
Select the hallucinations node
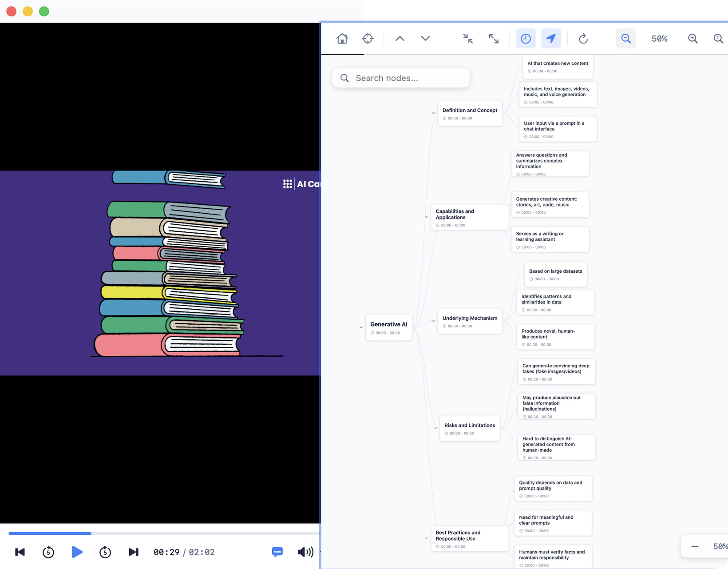point(556,406)
